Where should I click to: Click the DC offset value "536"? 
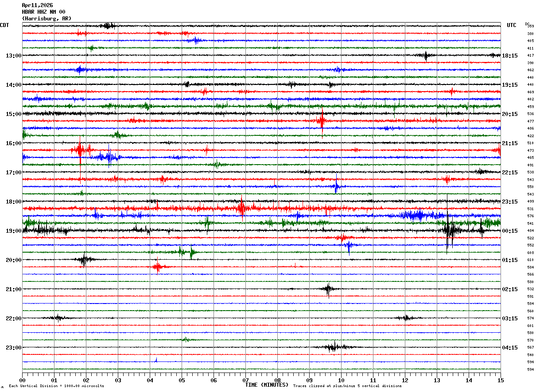pos(530,114)
